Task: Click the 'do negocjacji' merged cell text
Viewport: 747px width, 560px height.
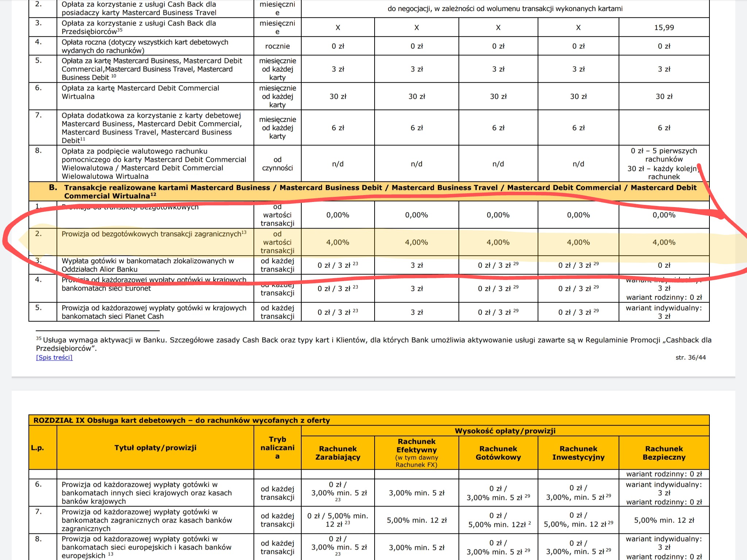Action: tap(505, 8)
